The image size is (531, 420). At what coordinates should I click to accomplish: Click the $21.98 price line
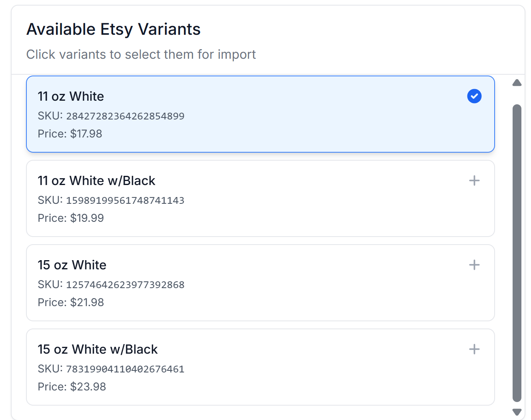coord(71,303)
